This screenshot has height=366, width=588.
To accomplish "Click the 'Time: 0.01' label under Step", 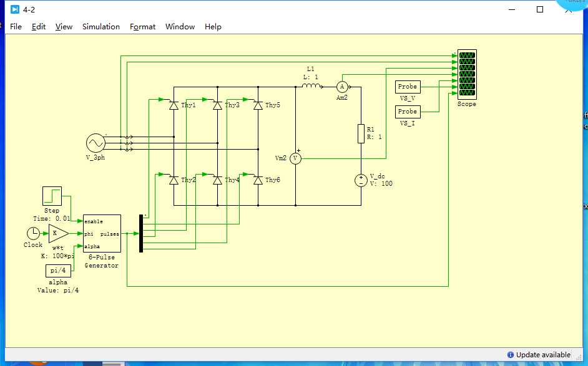I will [x=52, y=218].
